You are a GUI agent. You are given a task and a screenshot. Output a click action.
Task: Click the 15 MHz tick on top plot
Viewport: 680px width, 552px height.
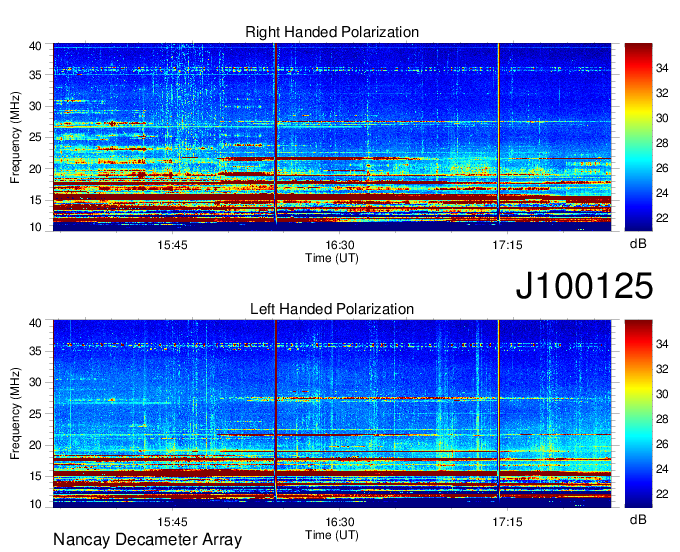(35, 200)
